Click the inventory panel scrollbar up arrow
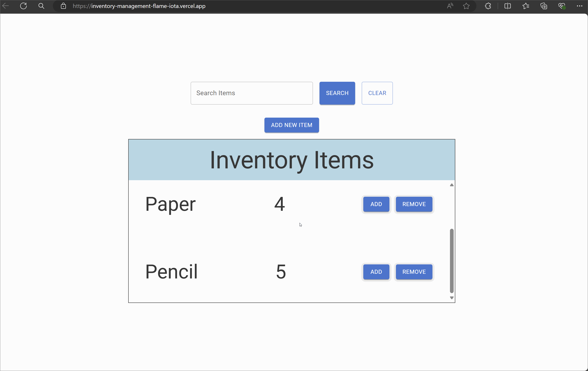This screenshot has height=371, width=588. 452,185
